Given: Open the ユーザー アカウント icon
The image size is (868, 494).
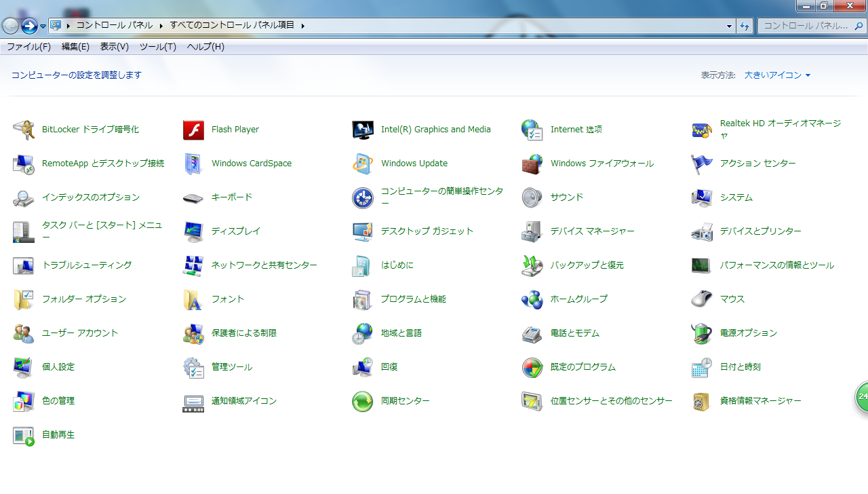Looking at the screenshot, I should pos(23,333).
